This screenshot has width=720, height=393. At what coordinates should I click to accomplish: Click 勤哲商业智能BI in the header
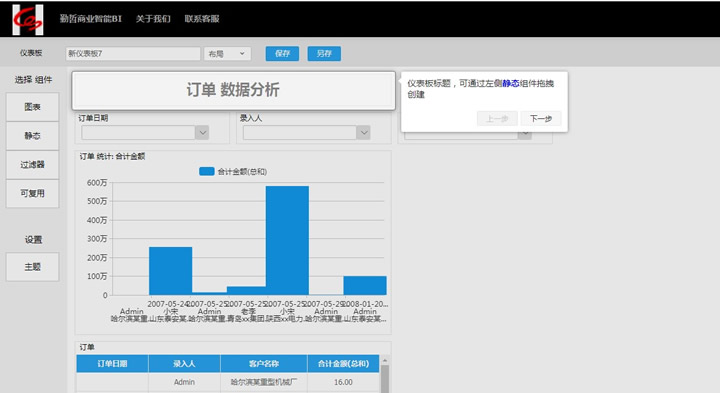(x=90, y=19)
